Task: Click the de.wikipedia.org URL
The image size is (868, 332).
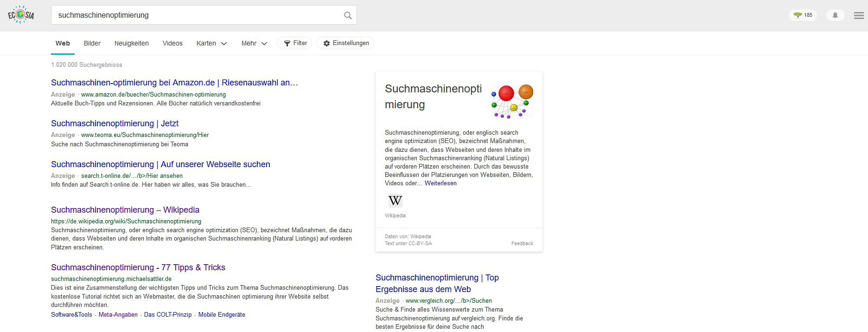Action: coord(126,221)
